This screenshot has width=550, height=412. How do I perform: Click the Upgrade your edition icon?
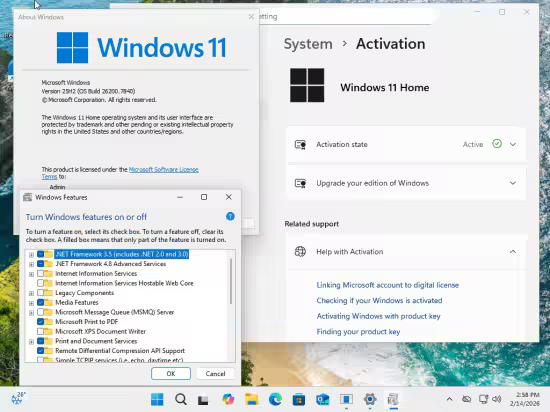300,183
